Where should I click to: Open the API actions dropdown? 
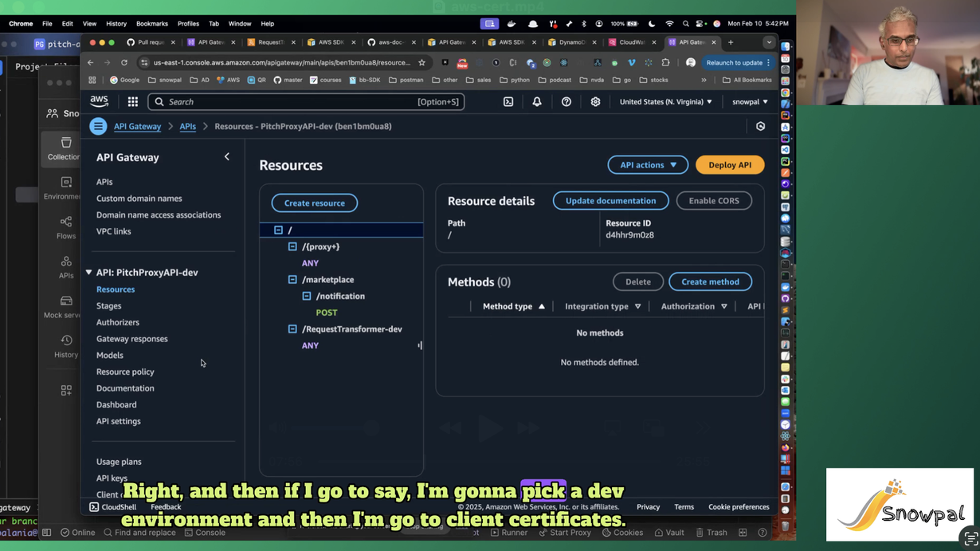pos(648,165)
